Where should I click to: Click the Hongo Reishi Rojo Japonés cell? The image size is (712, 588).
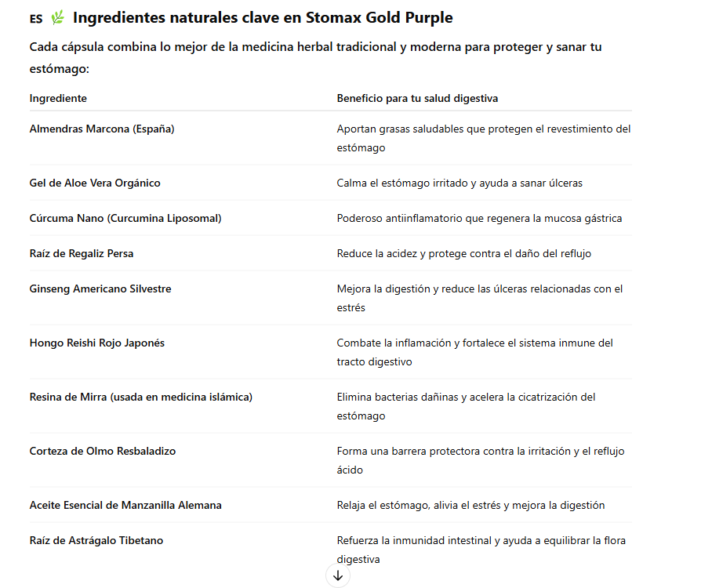click(97, 343)
